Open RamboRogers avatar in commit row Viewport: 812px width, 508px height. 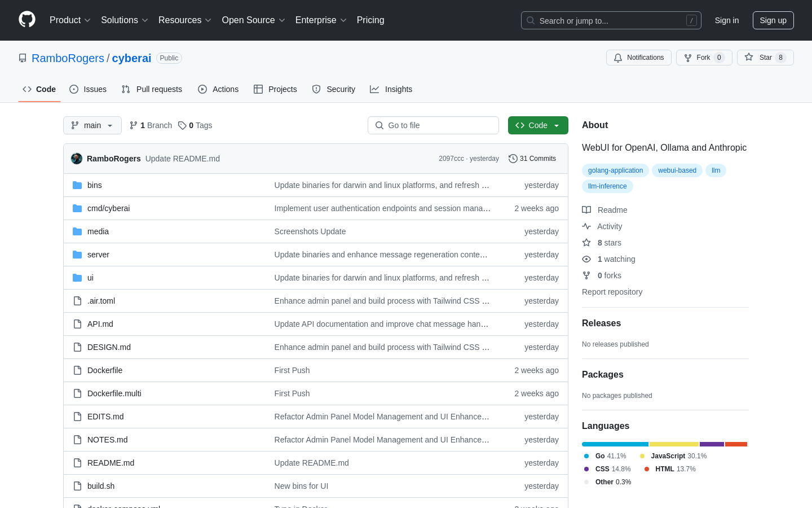[x=77, y=159]
